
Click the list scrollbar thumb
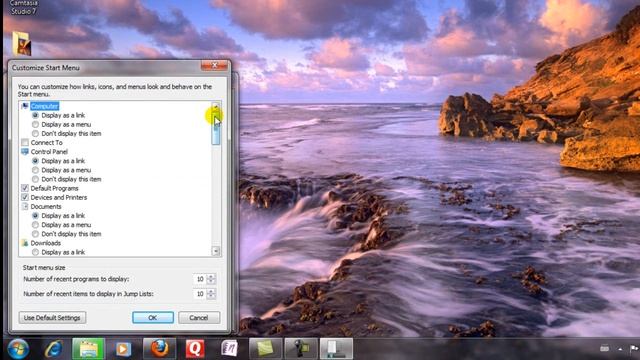pyautogui.click(x=216, y=130)
